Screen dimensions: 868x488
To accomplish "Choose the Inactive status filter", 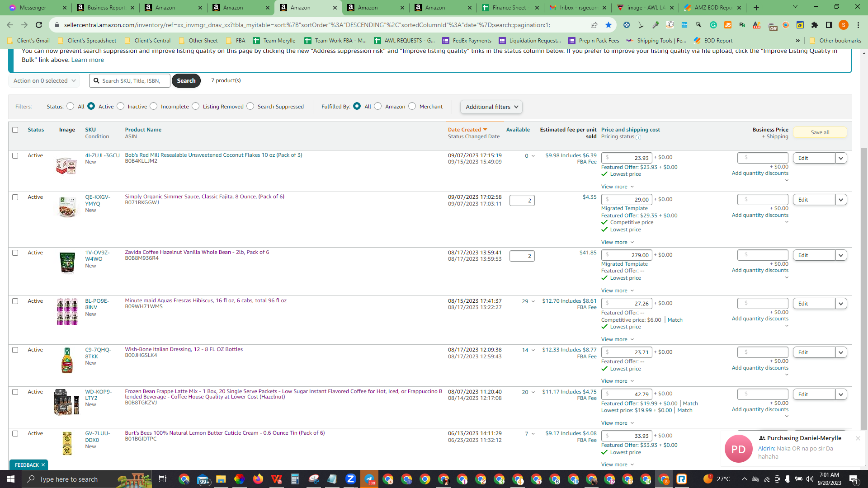I will (x=121, y=106).
